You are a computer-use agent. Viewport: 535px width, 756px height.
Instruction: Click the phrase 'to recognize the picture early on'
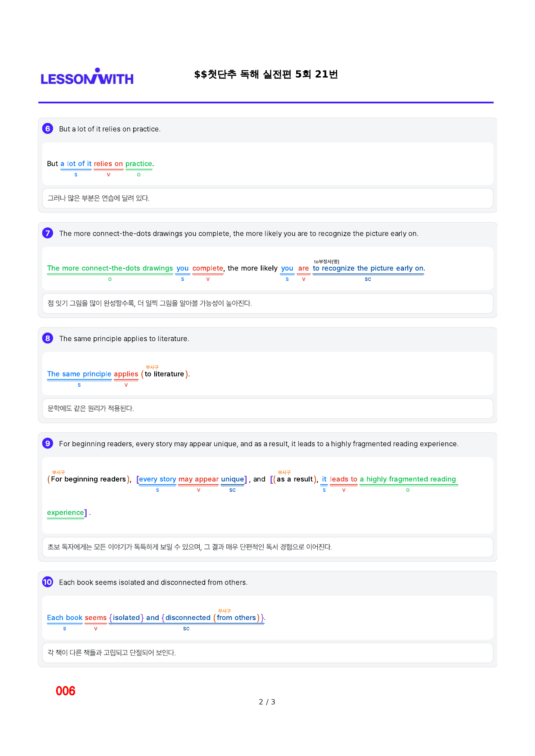tap(368, 268)
